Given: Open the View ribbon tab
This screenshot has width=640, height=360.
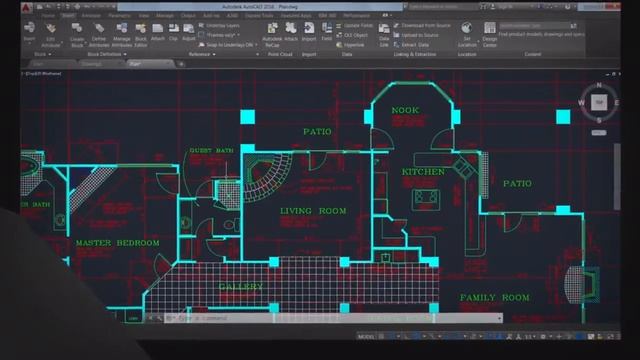Looking at the screenshot, I should click(x=144, y=16).
